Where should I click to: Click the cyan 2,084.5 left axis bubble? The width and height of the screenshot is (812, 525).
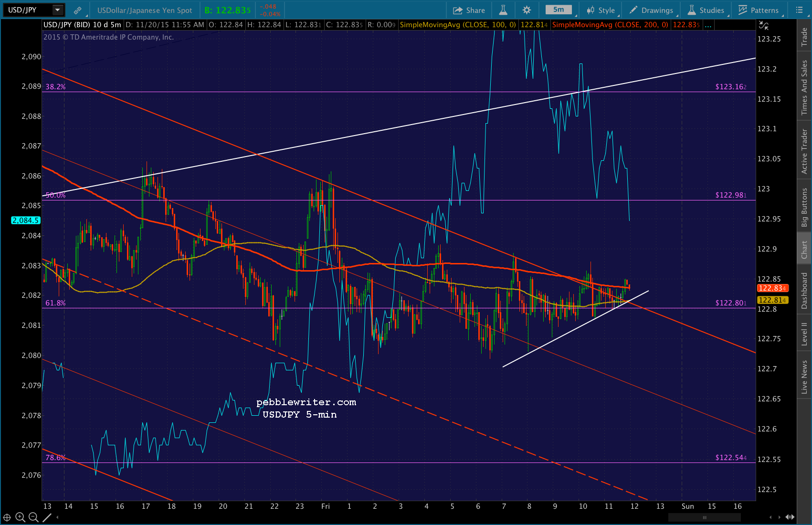click(26, 220)
